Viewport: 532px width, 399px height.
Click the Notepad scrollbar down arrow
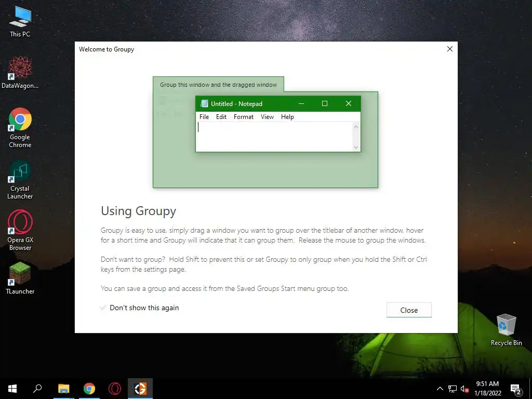pos(356,147)
